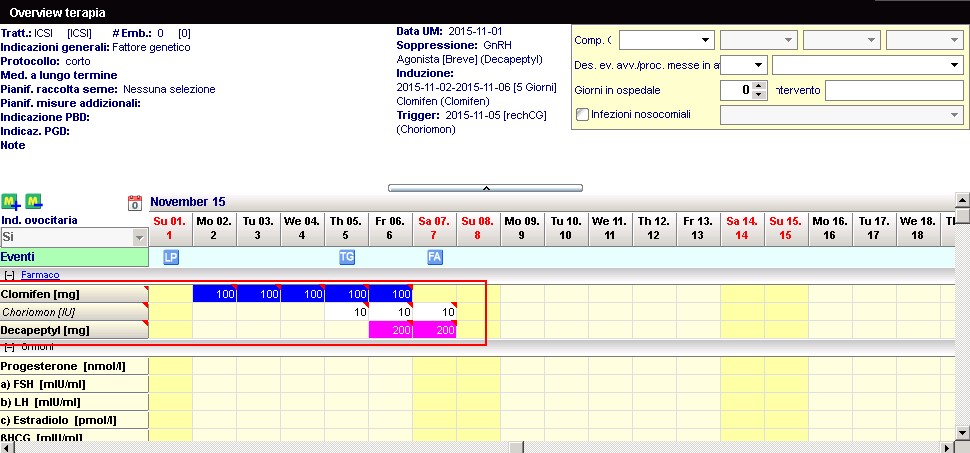This screenshot has height=453, width=970.
Task: Select the Su 01. day column header
Action: tap(170, 228)
